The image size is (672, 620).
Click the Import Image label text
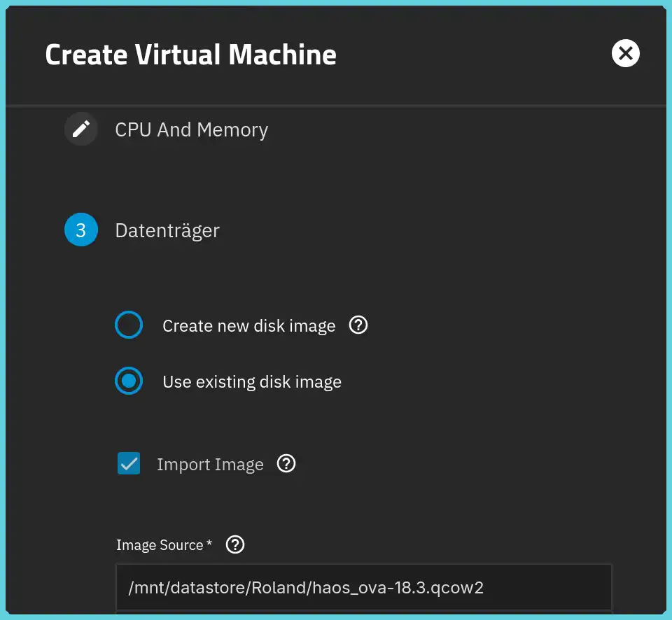tap(210, 465)
